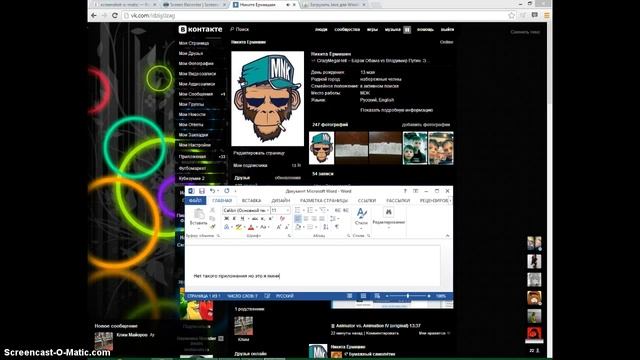Open the Font dialog launcher in Word
This screenshot has height=360, width=640.
click(x=290, y=236)
